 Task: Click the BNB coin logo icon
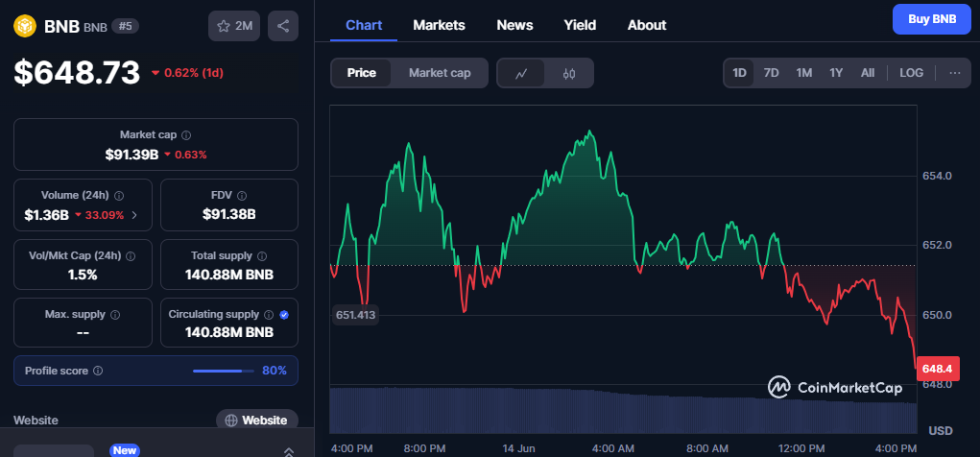(25, 26)
